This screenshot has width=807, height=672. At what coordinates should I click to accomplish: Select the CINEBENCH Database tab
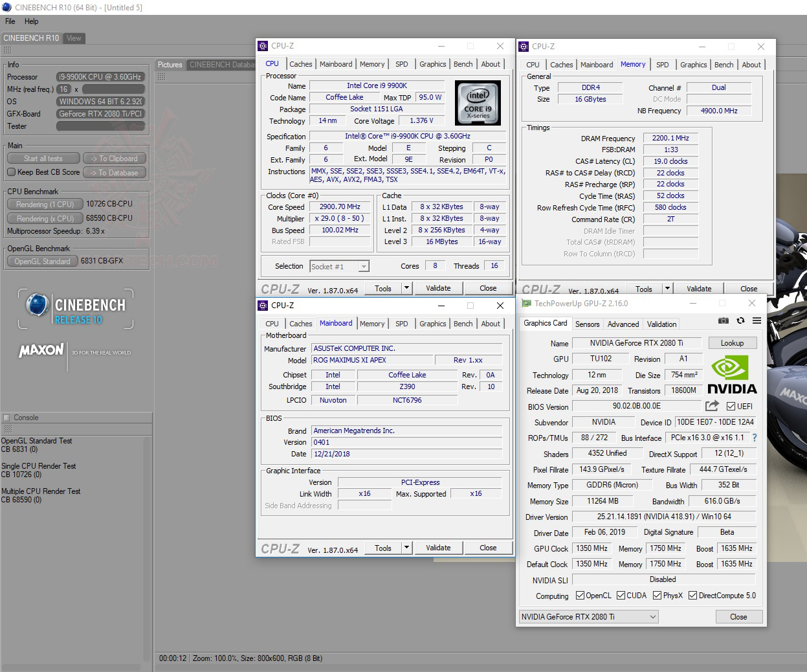[x=221, y=65]
